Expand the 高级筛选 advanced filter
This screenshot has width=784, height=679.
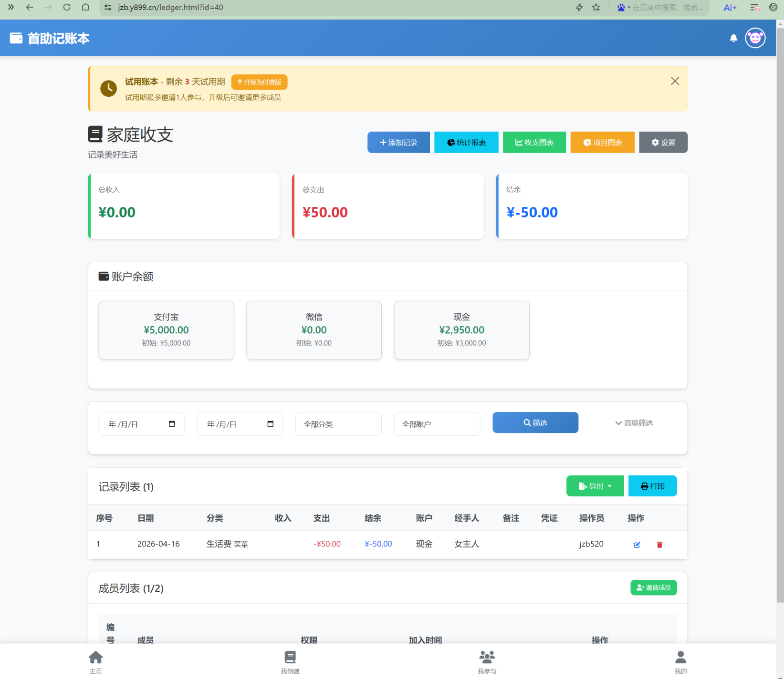(x=634, y=423)
